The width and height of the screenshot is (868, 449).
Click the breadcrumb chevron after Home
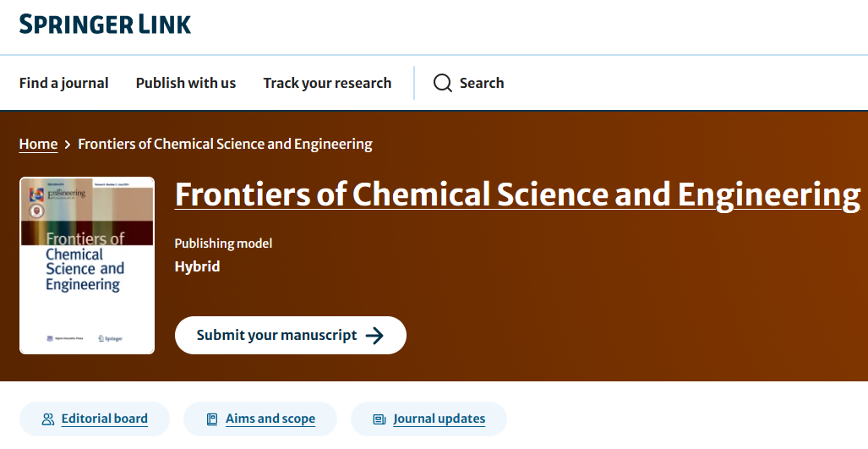tap(68, 145)
